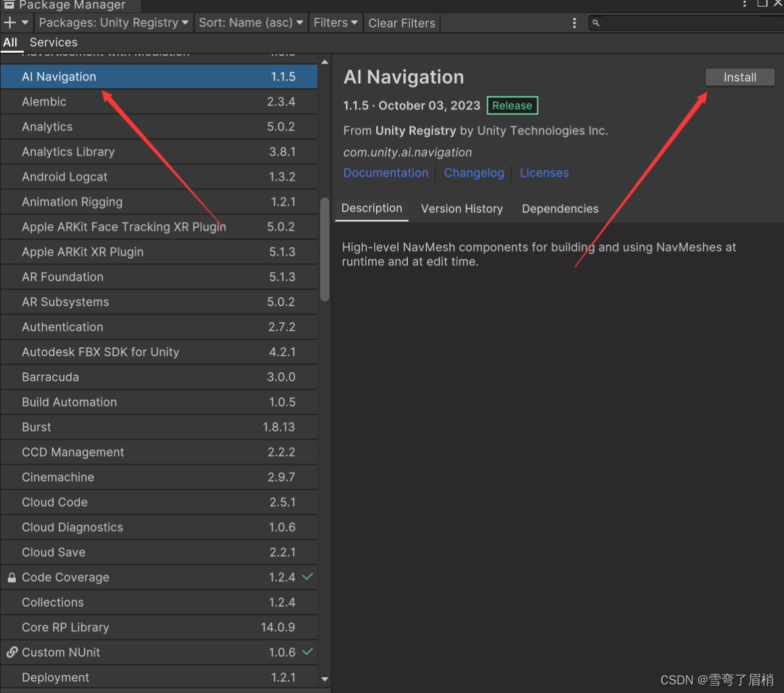Screen dimensions: 784x693
Task: Click the com.unity.ai.navigation package ID text
Action: tap(407, 152)
